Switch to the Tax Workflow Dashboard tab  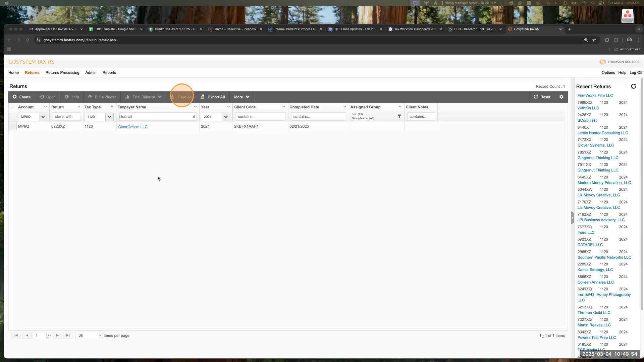[415, 29]
